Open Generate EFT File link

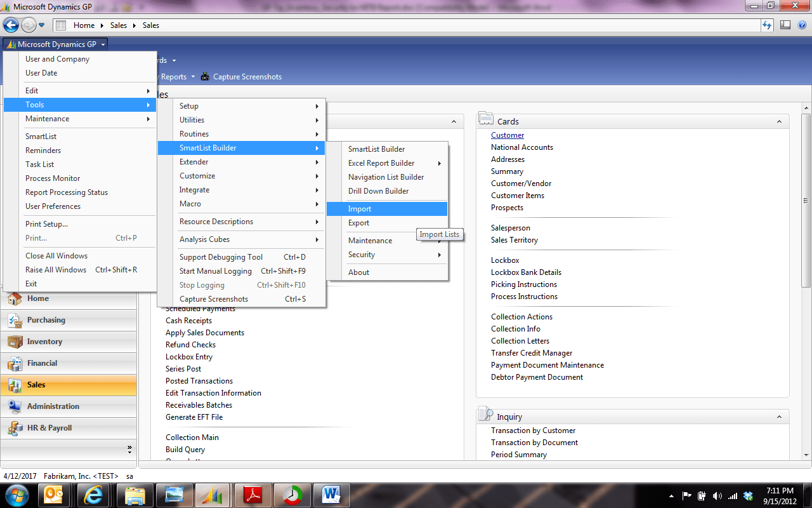194,417
